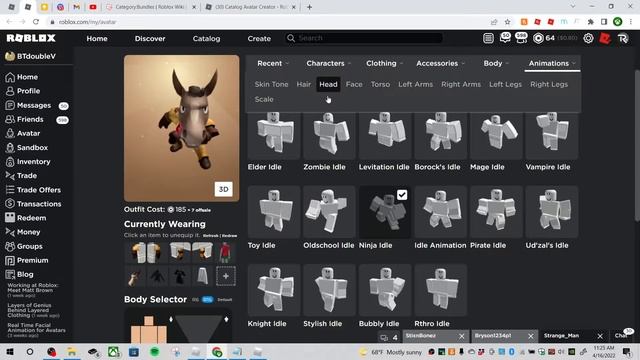Select the Vampire Idle animation thumbnail
Viewport: 640px width, 360px height.
coord(551,135)
